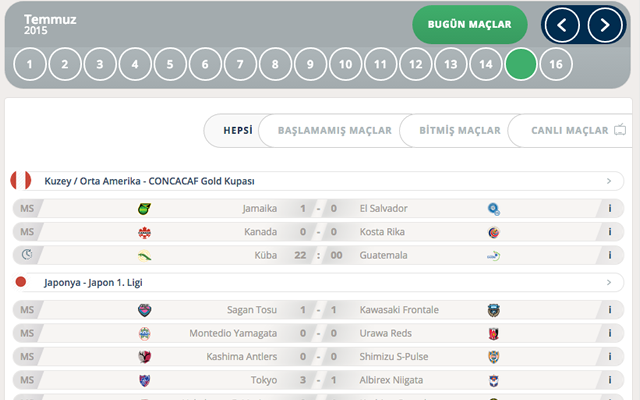Viewport: 640px width, 400px height.
Task: Expand the CONCACAF Gold Kupası league row
Action: (609, 181)
